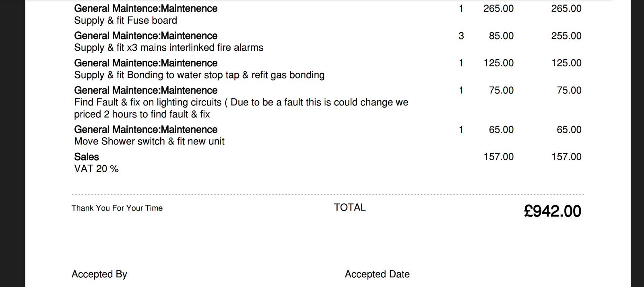Viewport: 644px width, 287px height.
Task: Click the "Supply & fit Fuse board" description
Action: (126, 21)
